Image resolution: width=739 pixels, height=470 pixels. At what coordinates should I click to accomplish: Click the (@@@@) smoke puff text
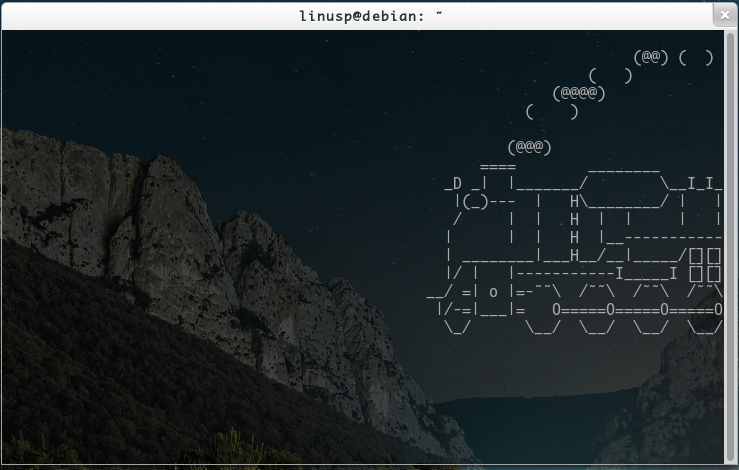579,93
